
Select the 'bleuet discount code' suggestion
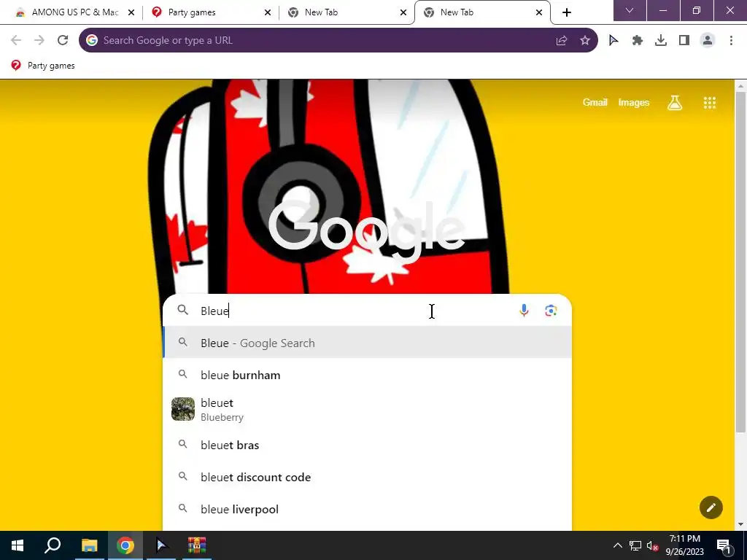pyautogui.click(x=367, y=477)
